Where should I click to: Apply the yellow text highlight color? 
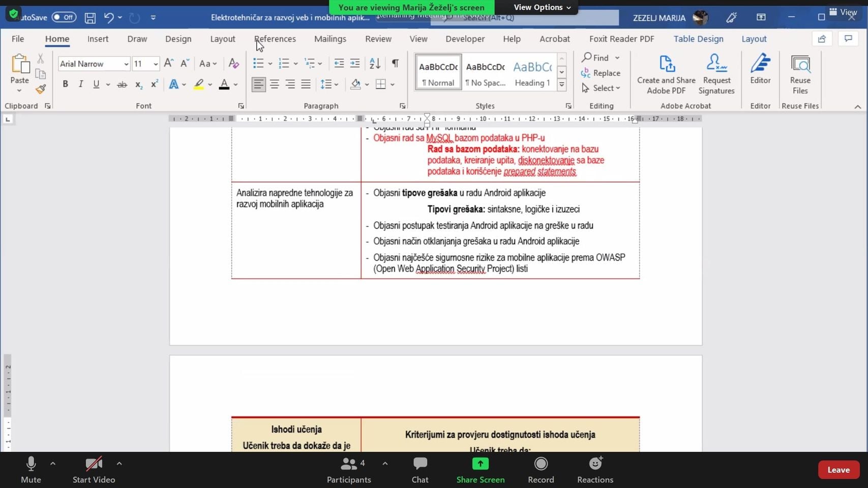coord(199,84)
